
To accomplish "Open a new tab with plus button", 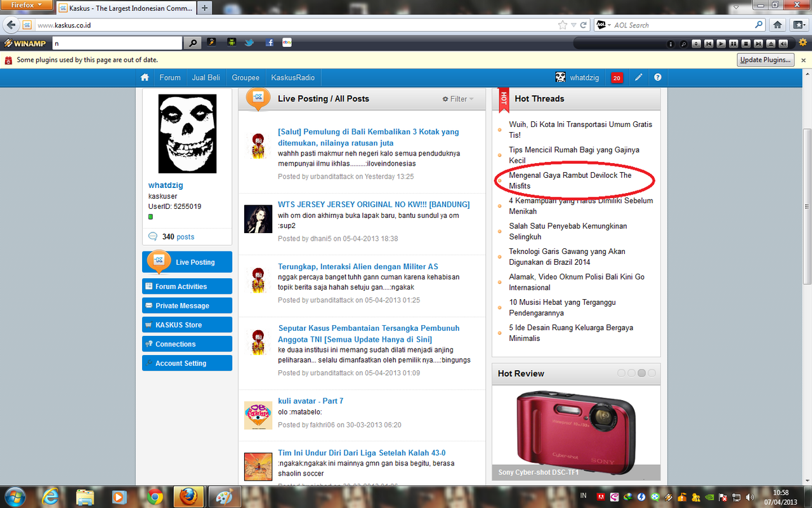I will (x=204, y=8).
